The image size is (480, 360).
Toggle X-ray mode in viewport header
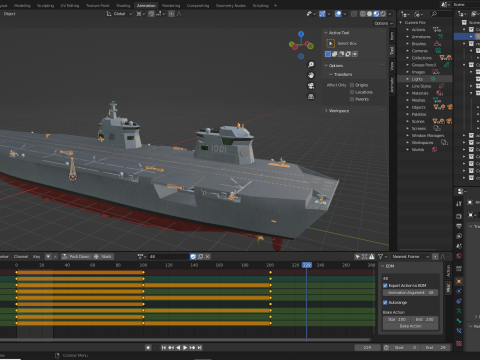[x=354, y=14]
